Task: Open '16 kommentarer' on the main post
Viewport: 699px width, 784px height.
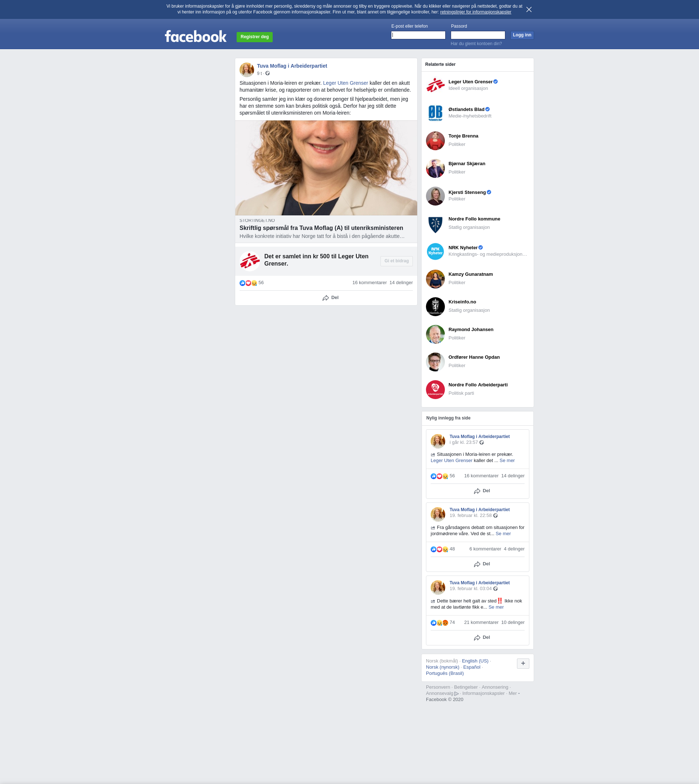Action: 369,283
